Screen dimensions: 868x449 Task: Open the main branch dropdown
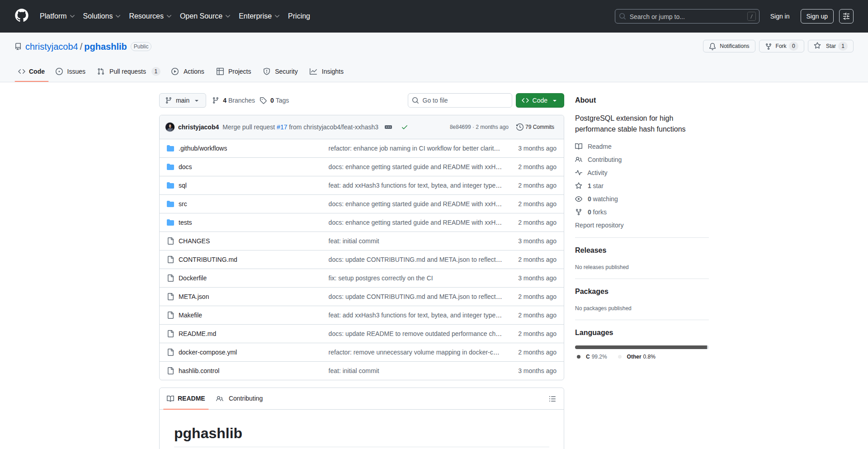[182, 100]
